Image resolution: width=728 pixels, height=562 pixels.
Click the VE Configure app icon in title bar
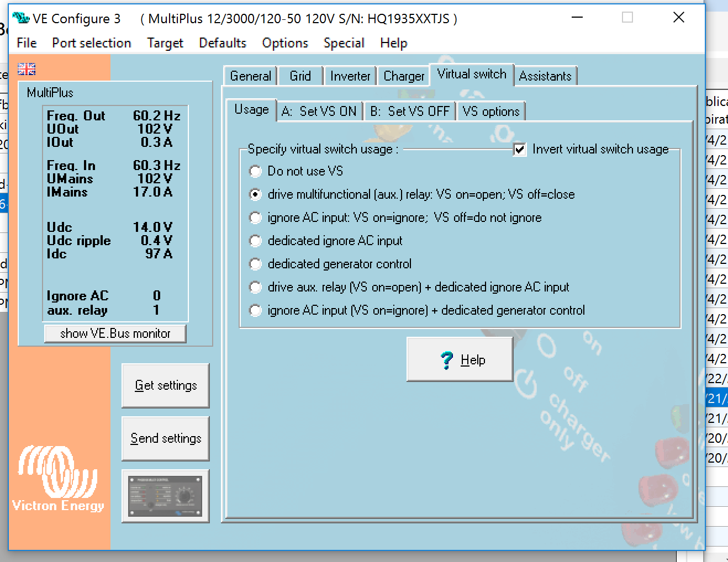point(20,18)
